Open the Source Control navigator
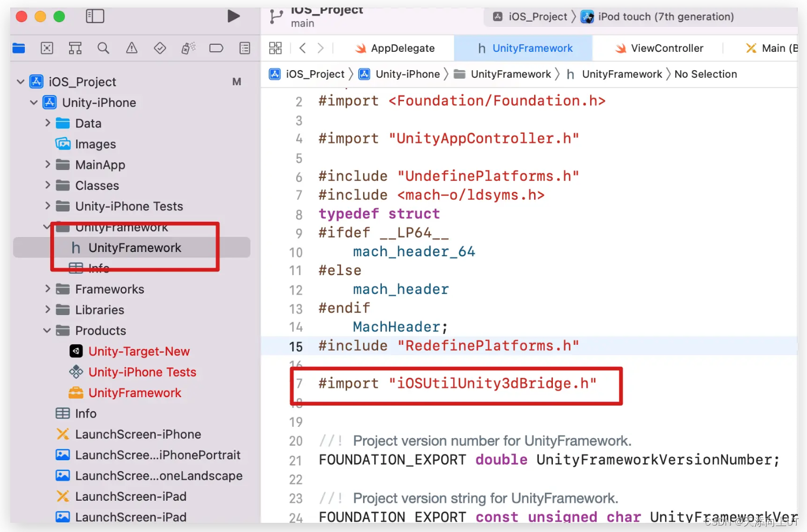The height and width of the screenshot is (532, 807). [x=47, y=48]
